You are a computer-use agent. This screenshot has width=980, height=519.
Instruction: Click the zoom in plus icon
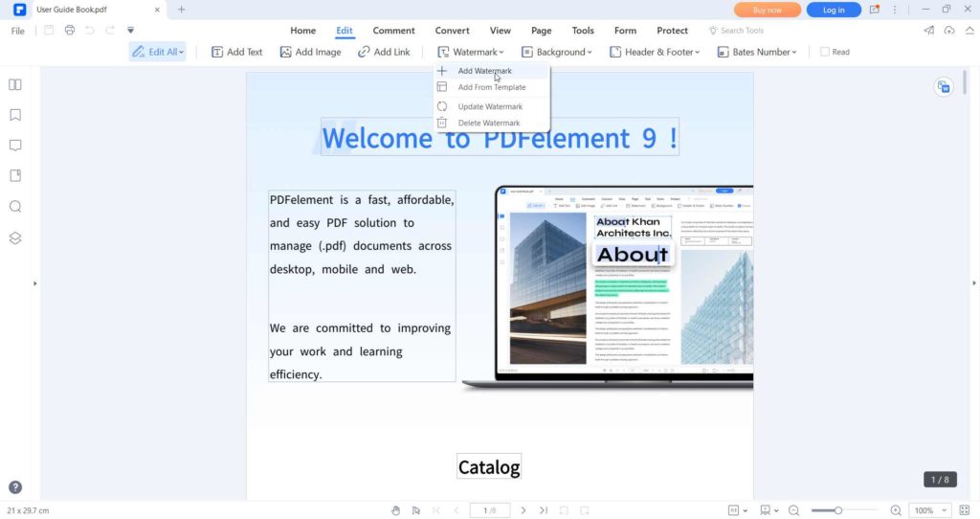click(x=896, y=510)
